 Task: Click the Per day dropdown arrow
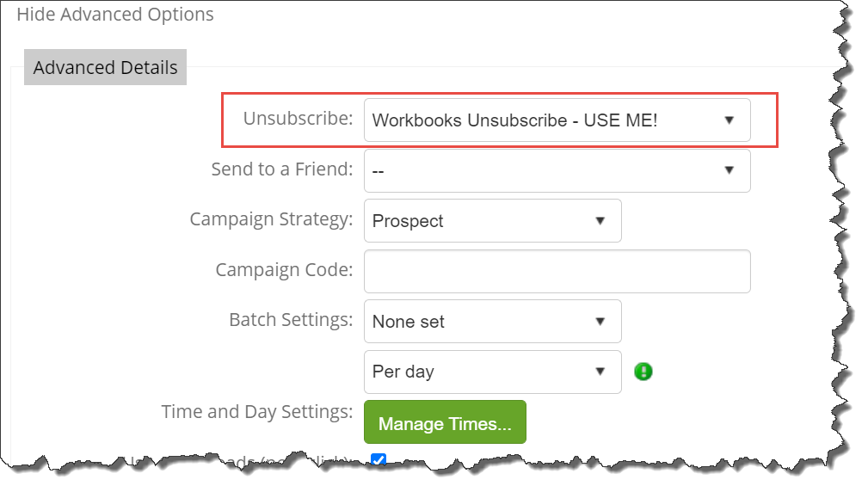(600, 372)
